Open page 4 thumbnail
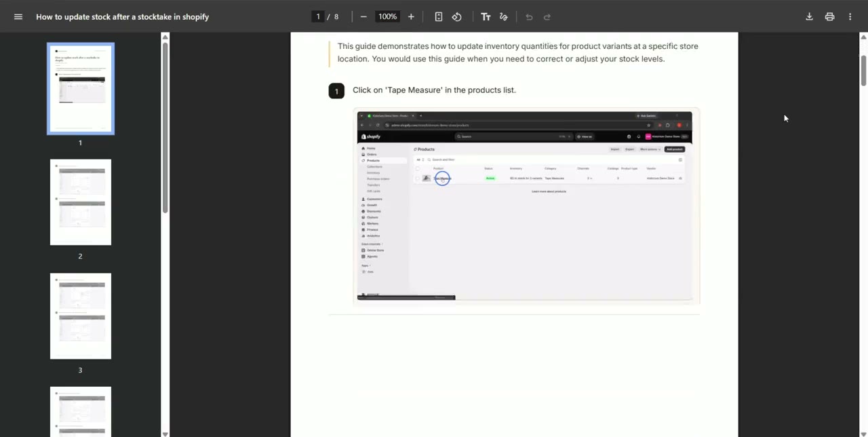 coord(81,411)
